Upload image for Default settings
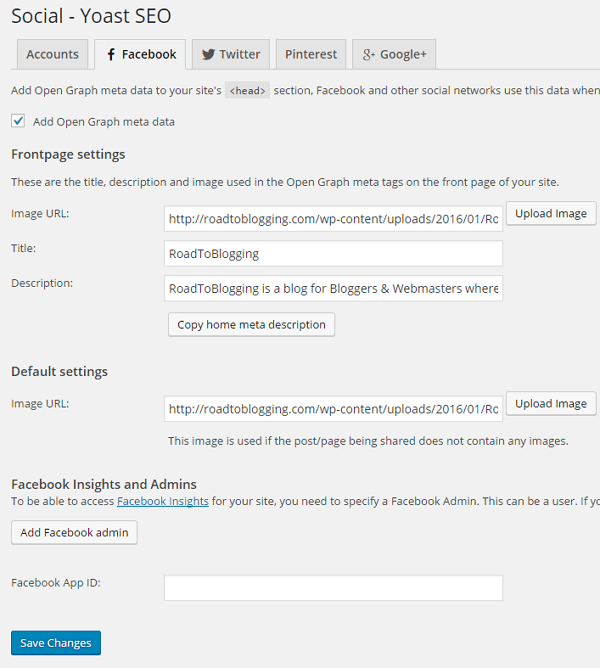The width and height of the screenshot is (600, 668). tap(551, 403)
